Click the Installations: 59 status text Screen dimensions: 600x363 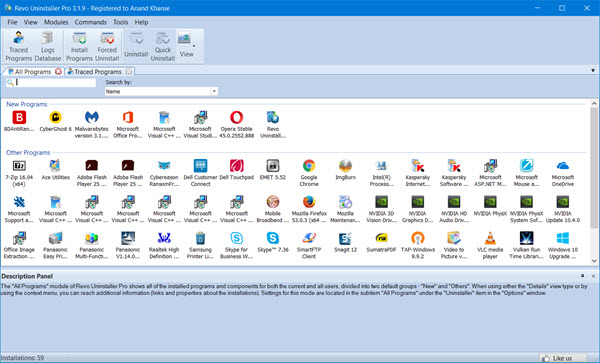[23, 358]
